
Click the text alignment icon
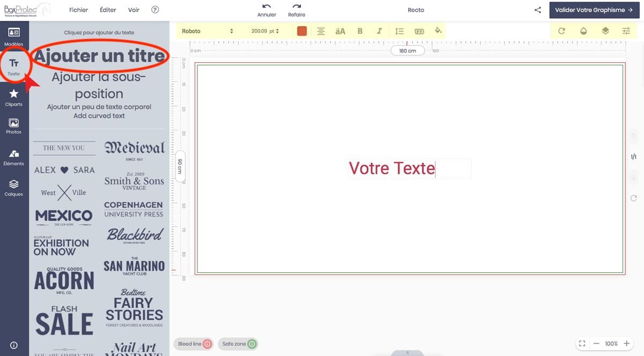321,31
